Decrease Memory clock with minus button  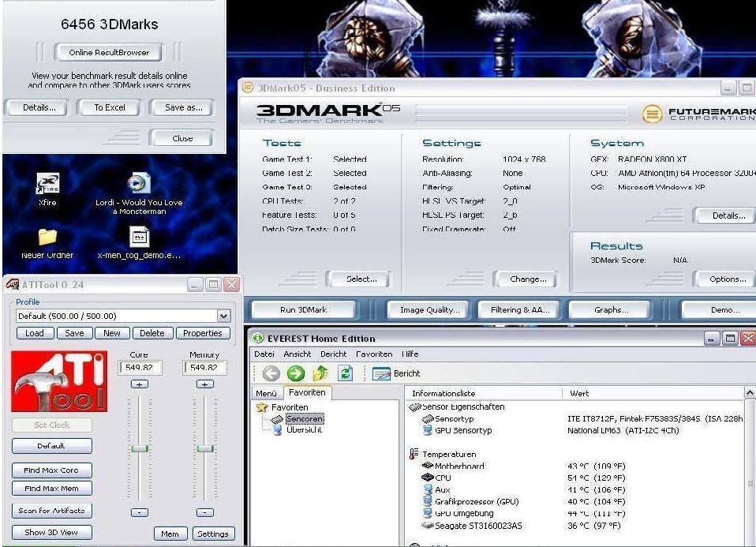(205, 512)
